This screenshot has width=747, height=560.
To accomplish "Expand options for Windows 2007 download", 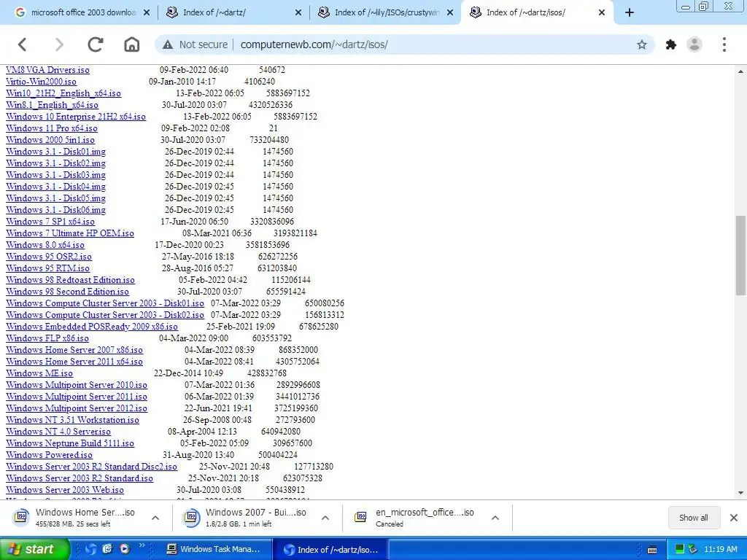I will point(325,518).
